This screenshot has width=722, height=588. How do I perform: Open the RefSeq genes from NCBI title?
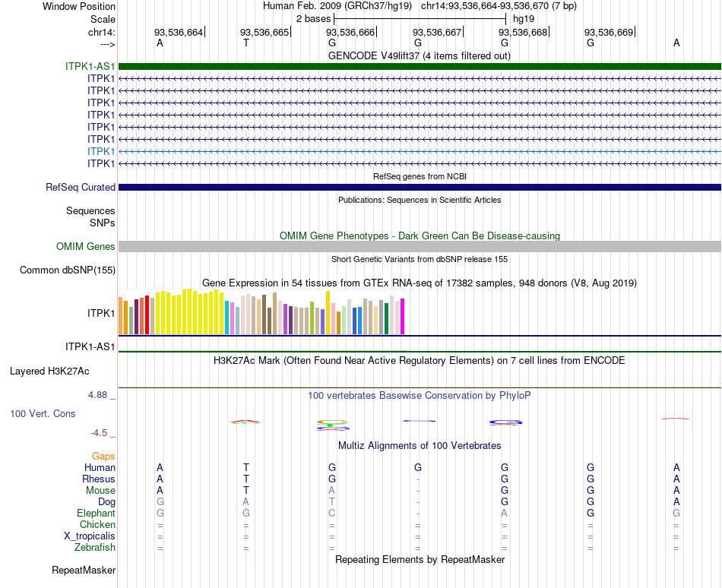point(420,176)
